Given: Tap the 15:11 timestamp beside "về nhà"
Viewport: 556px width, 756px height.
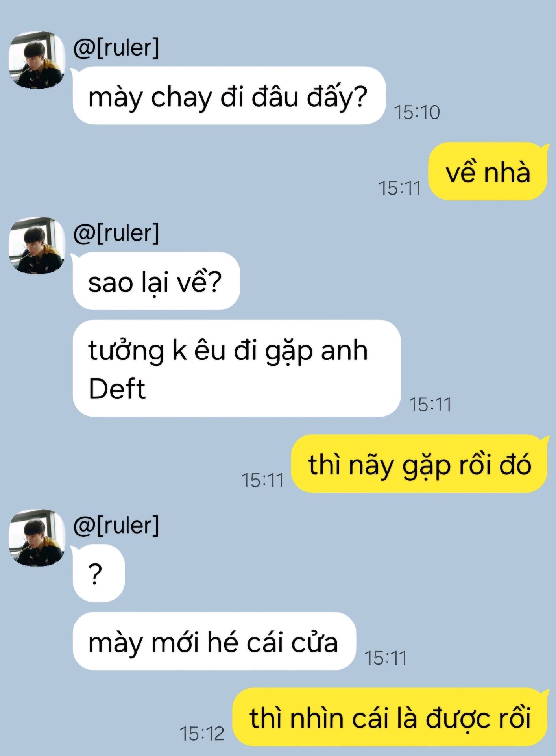Looking at the screenshot, I should coord(399,188).
